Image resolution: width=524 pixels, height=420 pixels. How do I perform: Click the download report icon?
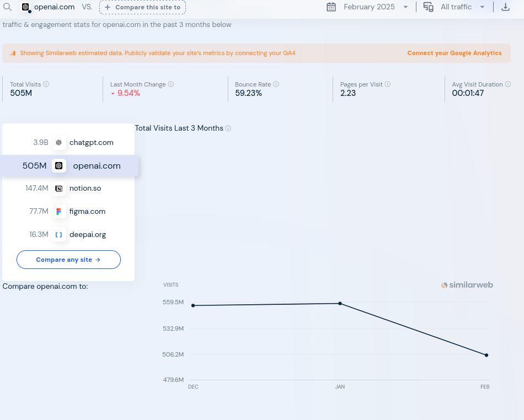click(505, 7)
